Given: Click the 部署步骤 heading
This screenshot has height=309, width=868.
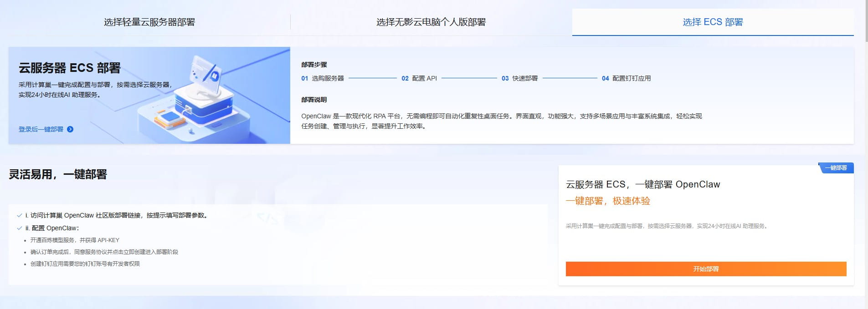Looking at the screenshot, I should 314,65.
